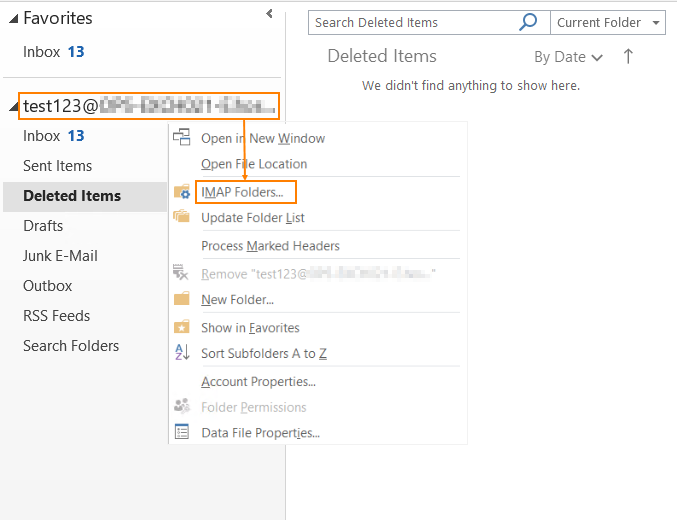Screen dimensions: 677x520
Task: Collapse the folder pane with the chevron
Action: coord(269,14)
